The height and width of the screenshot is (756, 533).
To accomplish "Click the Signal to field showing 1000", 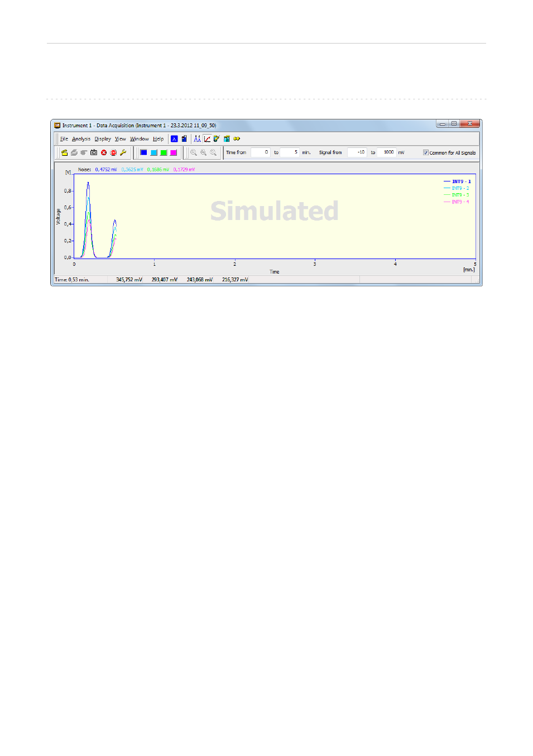I will pyautogui.click(x=387, y=152).
